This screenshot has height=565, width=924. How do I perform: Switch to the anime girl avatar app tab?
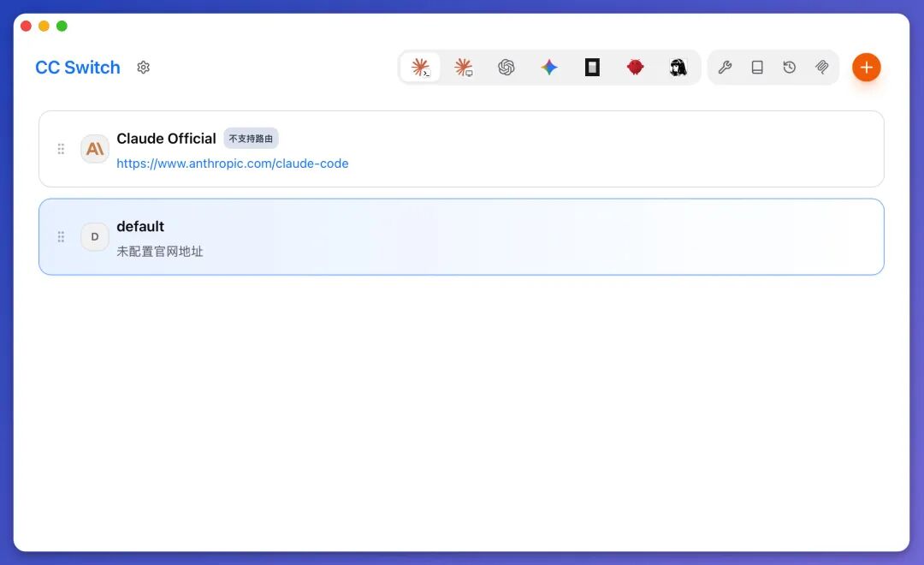678,68
